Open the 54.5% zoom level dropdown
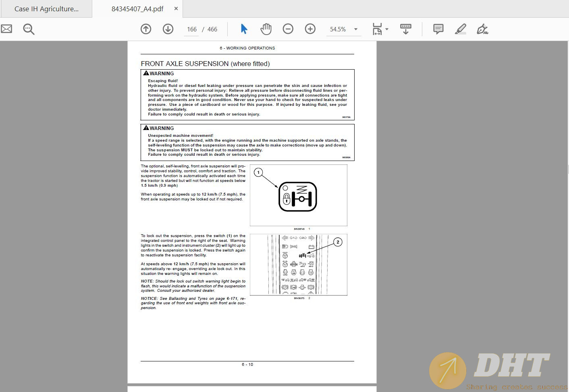The image size is (569, 392). coord(355,29)
